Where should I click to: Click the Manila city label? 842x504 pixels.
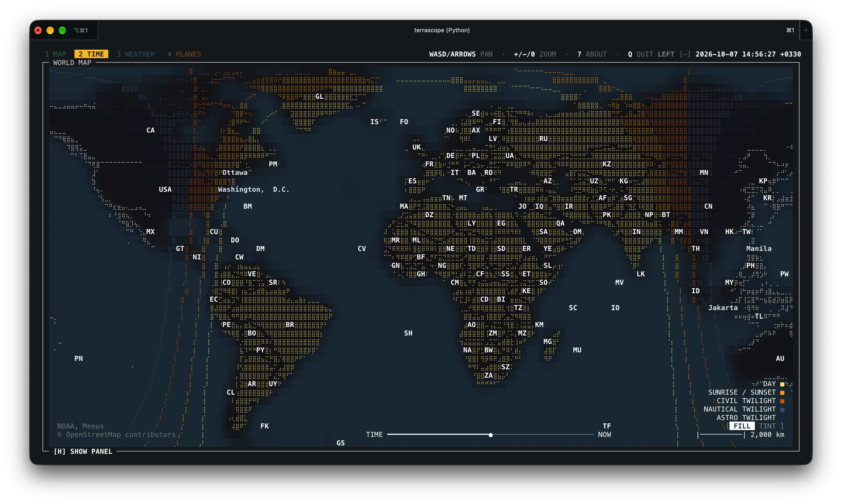tap(759, 249)
